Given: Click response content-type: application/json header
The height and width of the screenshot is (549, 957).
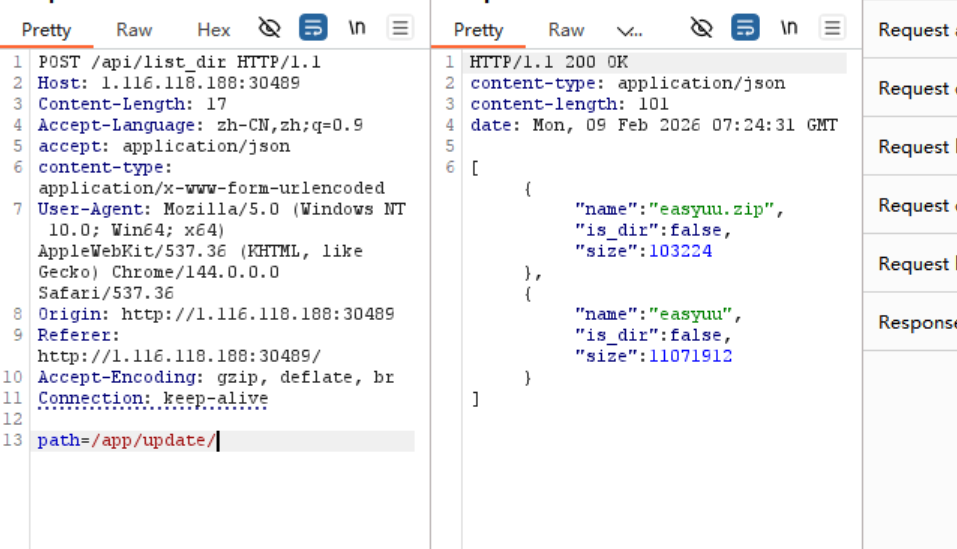Looking at the screenshot, I should (627, 83).
